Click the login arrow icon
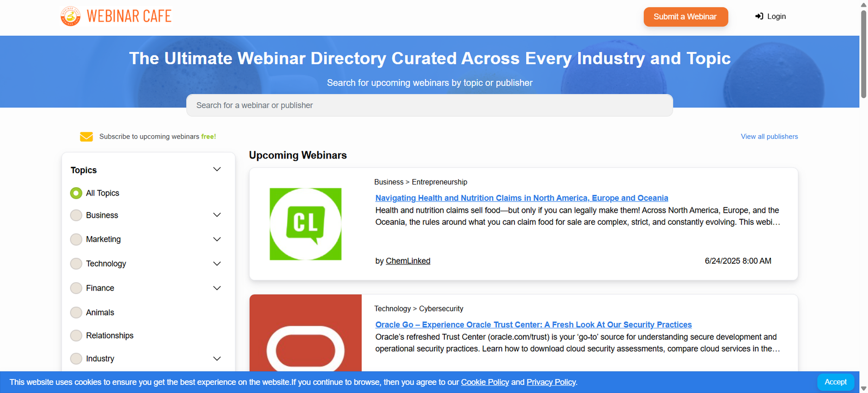This screenshot has height=393, width=868. pos(759,16)
